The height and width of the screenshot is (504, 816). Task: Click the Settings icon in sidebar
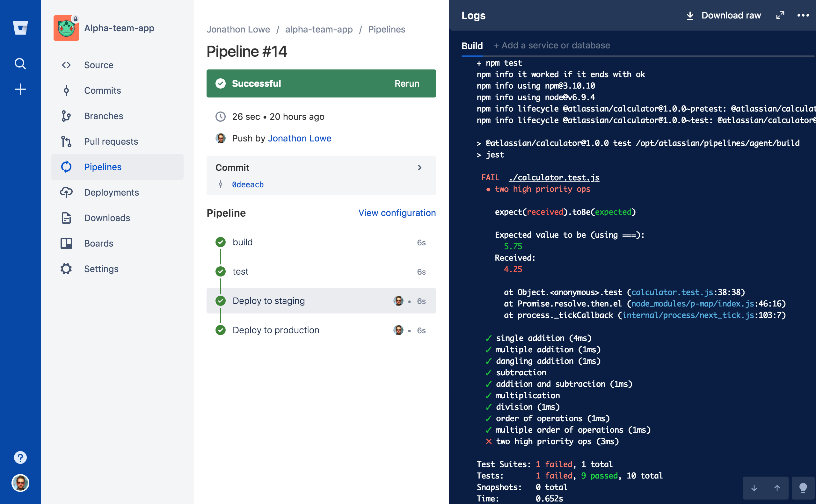(x=66, y=269)
